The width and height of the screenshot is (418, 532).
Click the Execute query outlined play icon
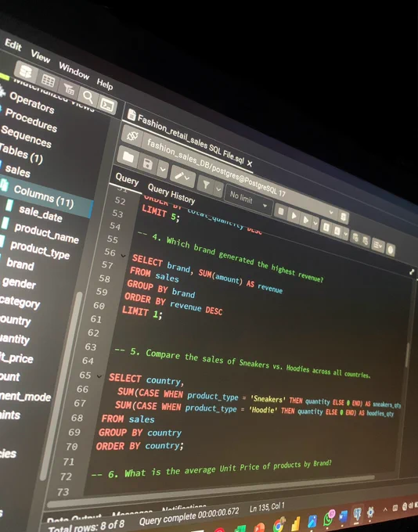(306, 220)
